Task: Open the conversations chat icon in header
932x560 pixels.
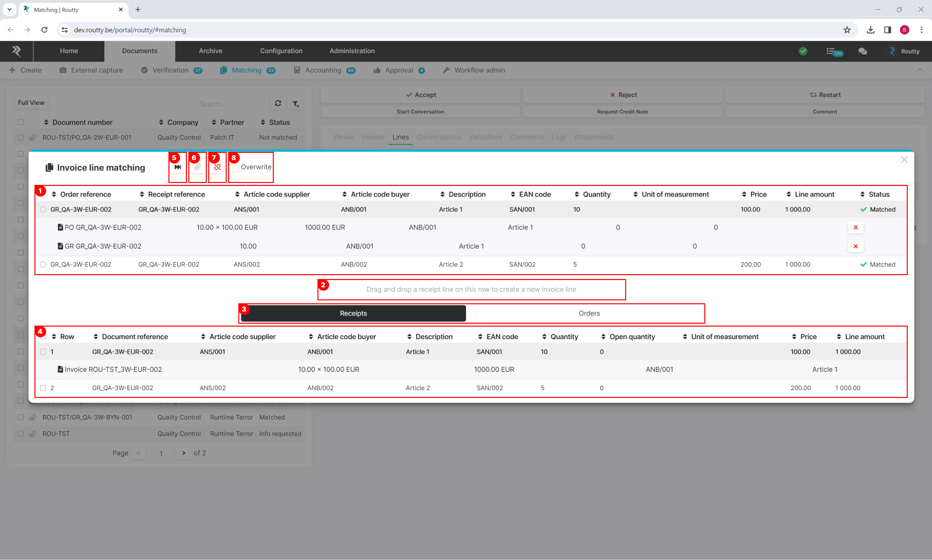Action: 863,51
